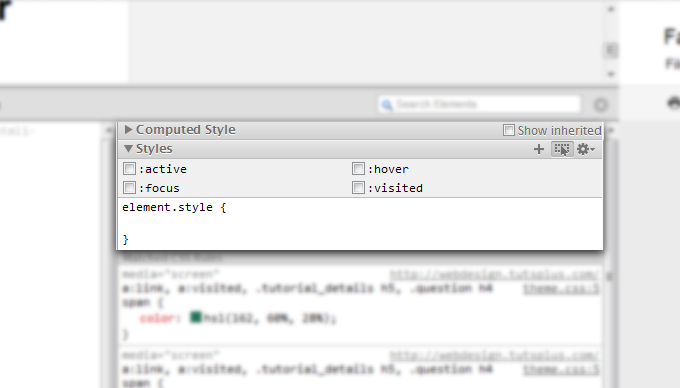
Task: Click the page scrollbar up arrow
Action: [x=611, y=9]
